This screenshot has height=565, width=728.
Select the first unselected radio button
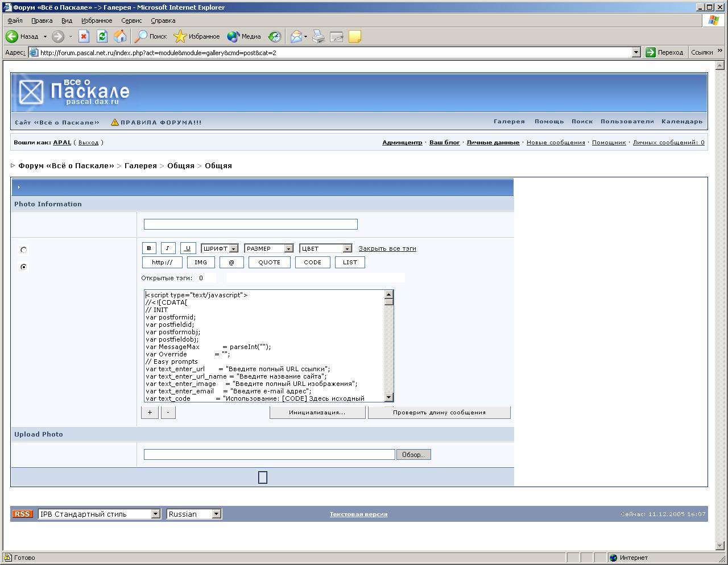tap(23, 250)
